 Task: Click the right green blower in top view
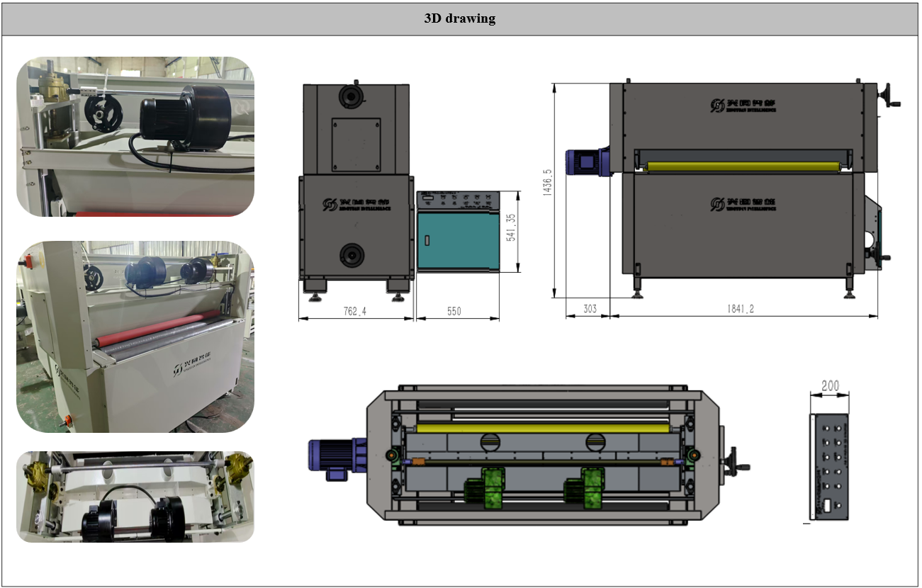pyautogui.click(x=584, y=490)
